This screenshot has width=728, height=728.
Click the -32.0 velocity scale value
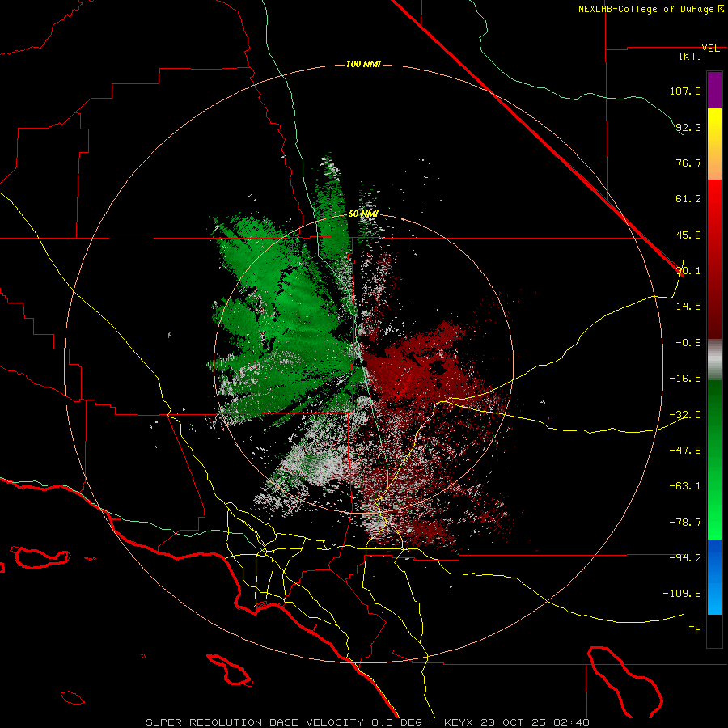(685, 415)
